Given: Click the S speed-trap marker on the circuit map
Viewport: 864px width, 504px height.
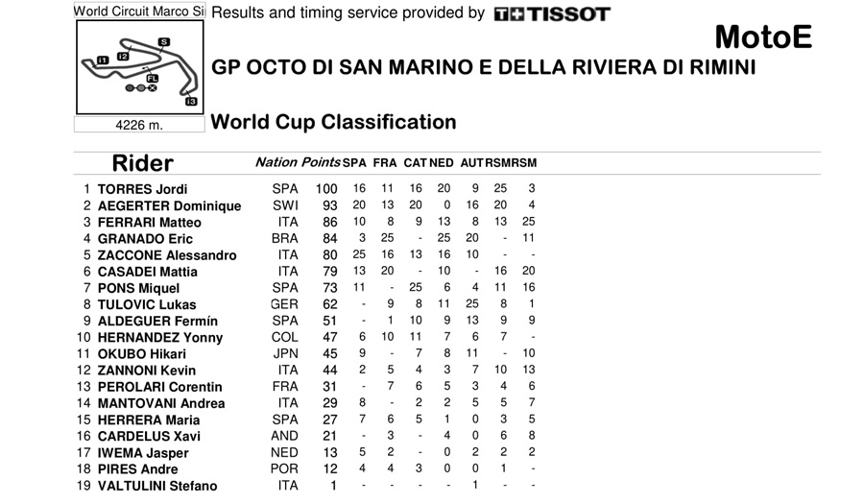Looking at the screenshot, I should (x=164, y=42).
